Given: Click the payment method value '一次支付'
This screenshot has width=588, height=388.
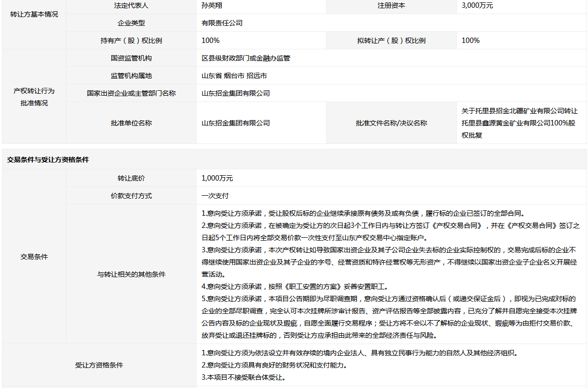Looking at the screenshot, I should tap(216, 196).
